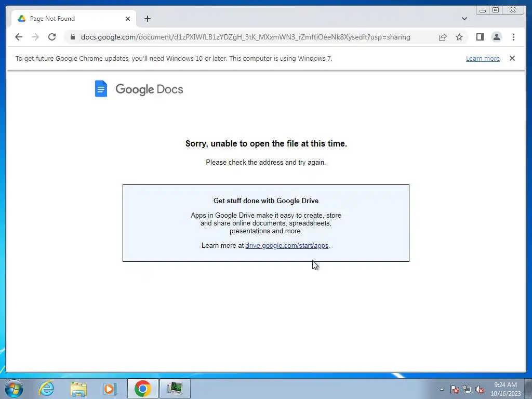Screen dimensions: 532x399
Task: Open the Chrome side panel
Action: 480,37
